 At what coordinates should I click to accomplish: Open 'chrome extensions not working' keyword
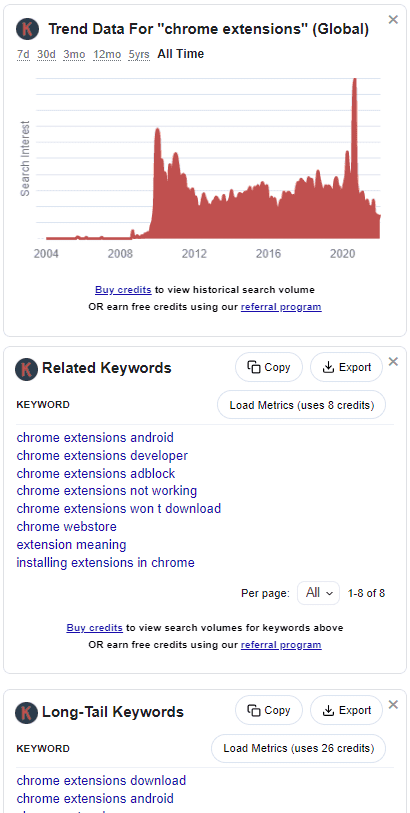(x=107, y=490)
